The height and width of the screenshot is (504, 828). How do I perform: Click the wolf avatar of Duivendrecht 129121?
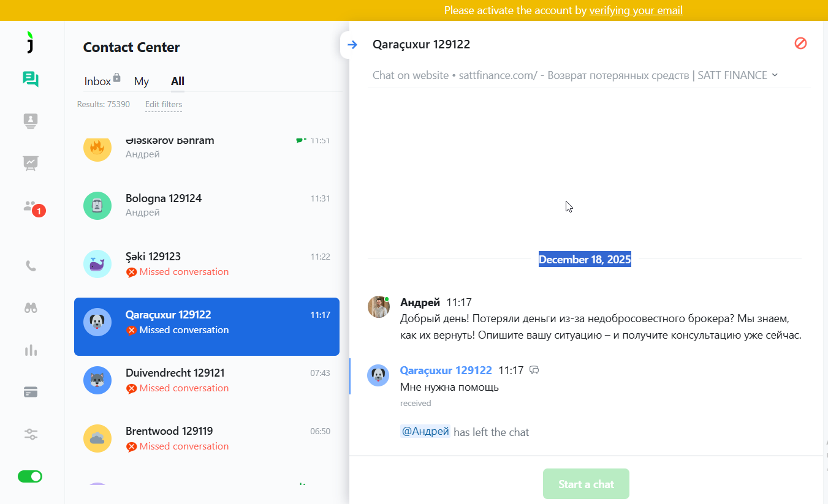click(97, 380)
